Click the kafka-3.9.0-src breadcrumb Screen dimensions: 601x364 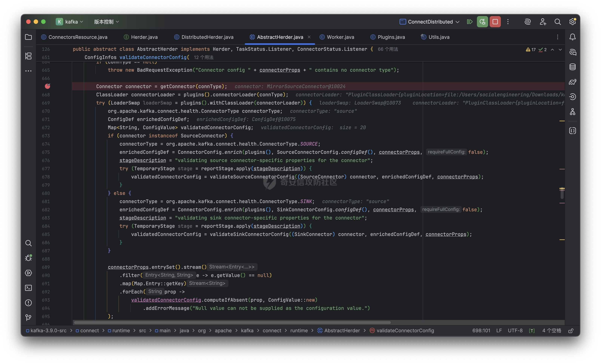pos(46,331)
